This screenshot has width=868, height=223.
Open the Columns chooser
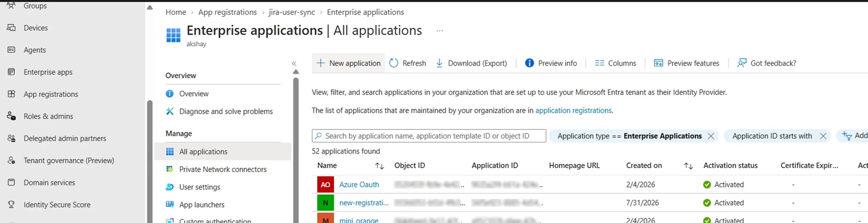coord(615,63)
